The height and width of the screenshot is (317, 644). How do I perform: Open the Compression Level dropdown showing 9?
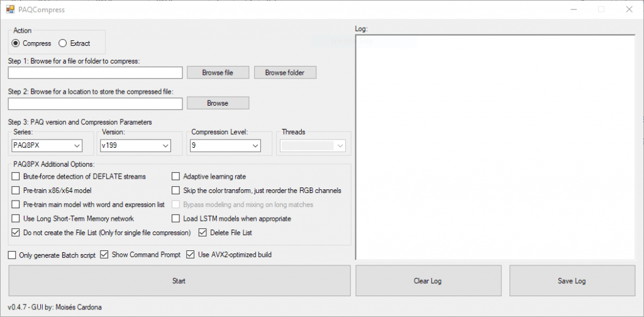[225, 145]
